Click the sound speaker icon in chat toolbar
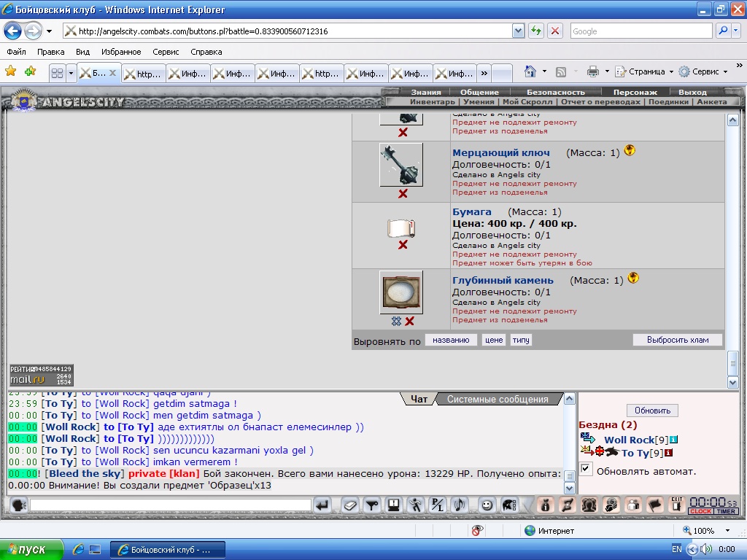747x560 pixels. coord(460,505)
